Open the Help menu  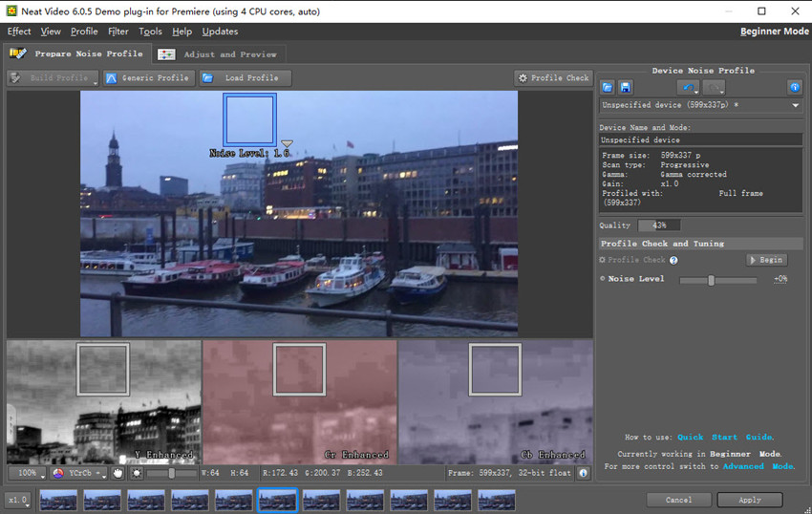[182, 32]
